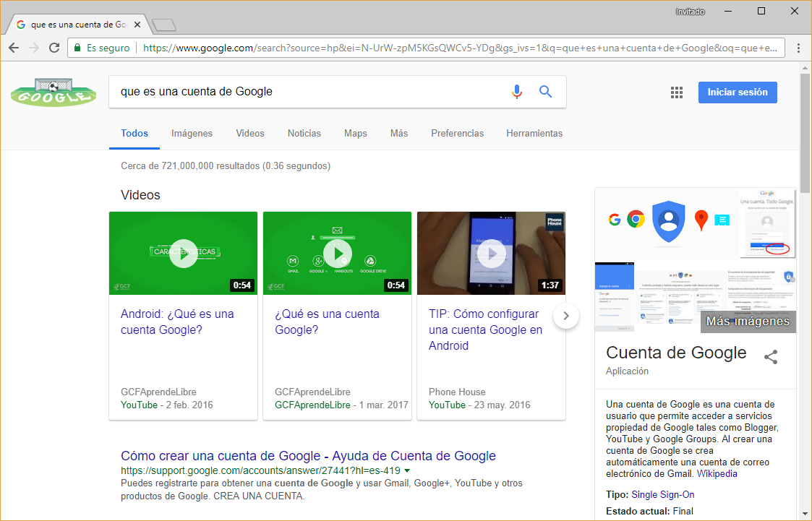Viewport: 812px width, 521px height.
Task: Click the Invitado guest profile label
Action: (x=690, y=12)
